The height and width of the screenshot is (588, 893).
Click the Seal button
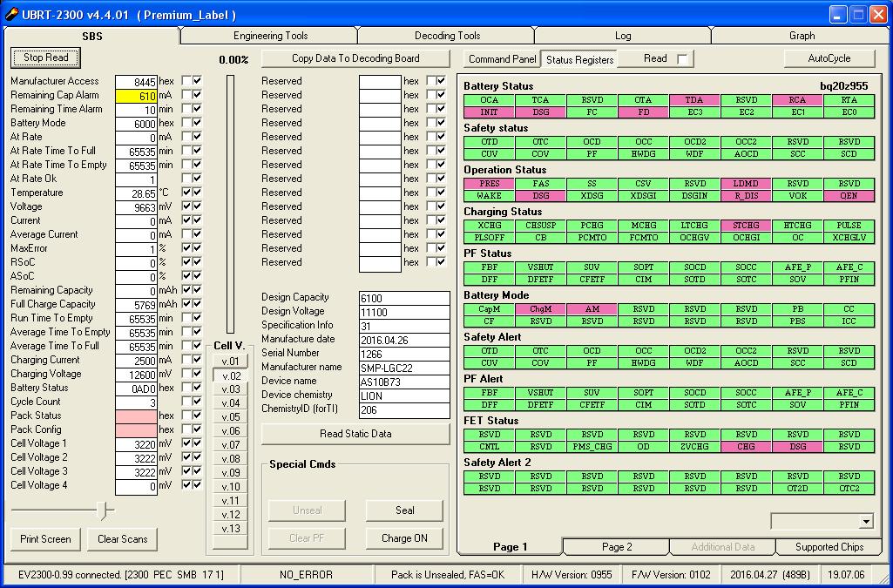[404, 510]
